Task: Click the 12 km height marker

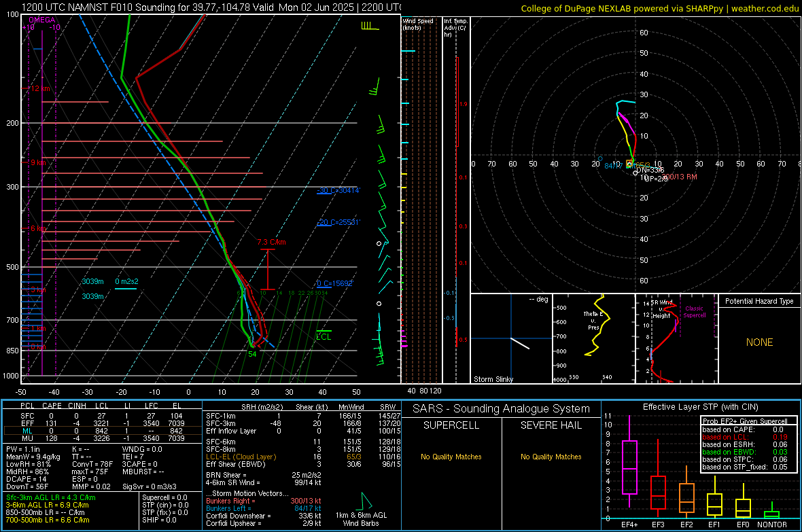Action: tap(39, 88)
